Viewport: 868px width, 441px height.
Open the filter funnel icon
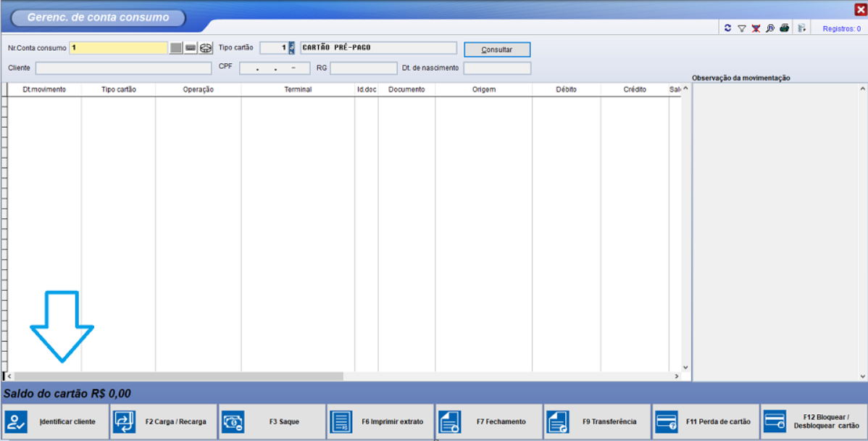pos(742,28)
